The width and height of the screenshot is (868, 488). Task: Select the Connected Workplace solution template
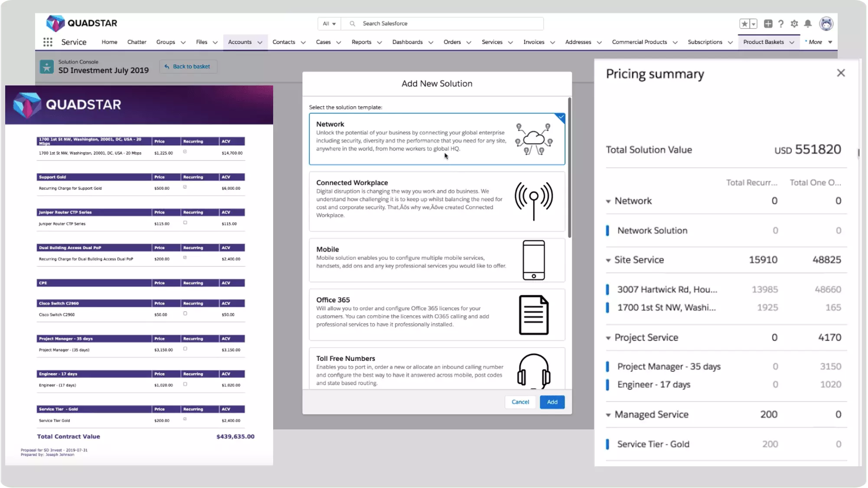pyautogui.click(x=437, y=201)
